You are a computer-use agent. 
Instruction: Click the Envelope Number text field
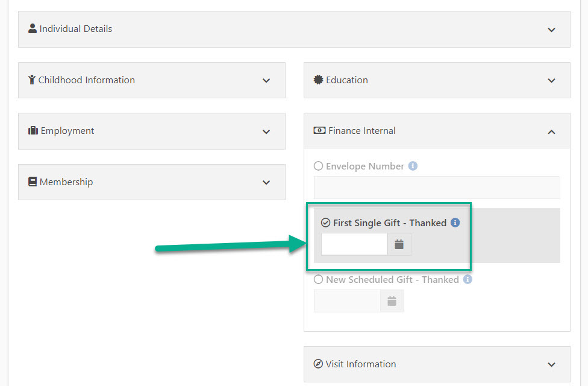point(437,188)
